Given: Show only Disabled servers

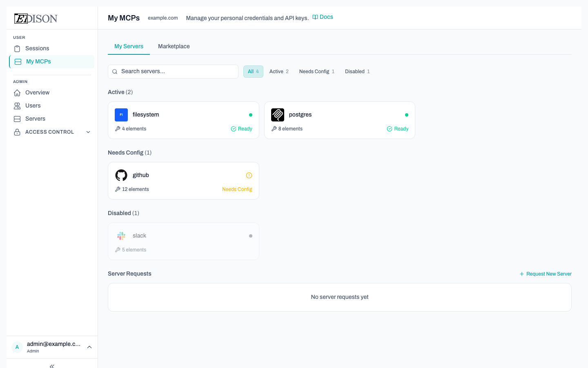Looking at the screenshot, I should [x=357, y=72].
